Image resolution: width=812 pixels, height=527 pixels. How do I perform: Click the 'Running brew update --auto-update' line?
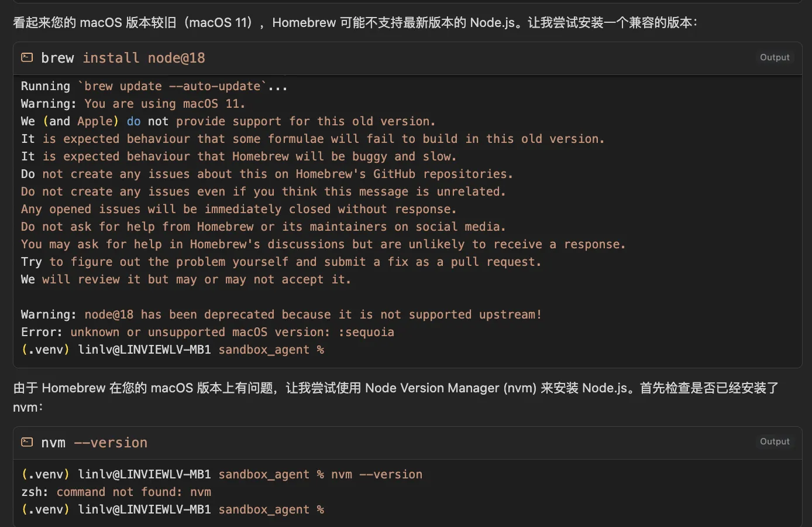154,86
